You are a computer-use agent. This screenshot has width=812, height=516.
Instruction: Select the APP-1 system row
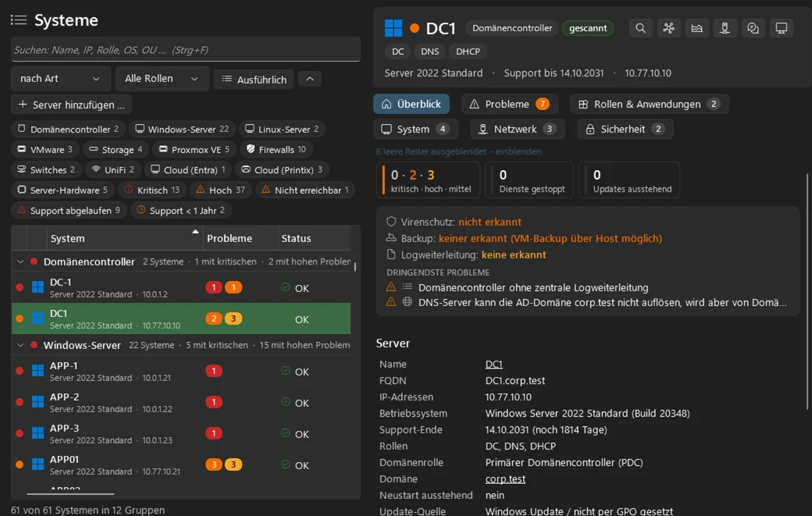click(180, 371)
